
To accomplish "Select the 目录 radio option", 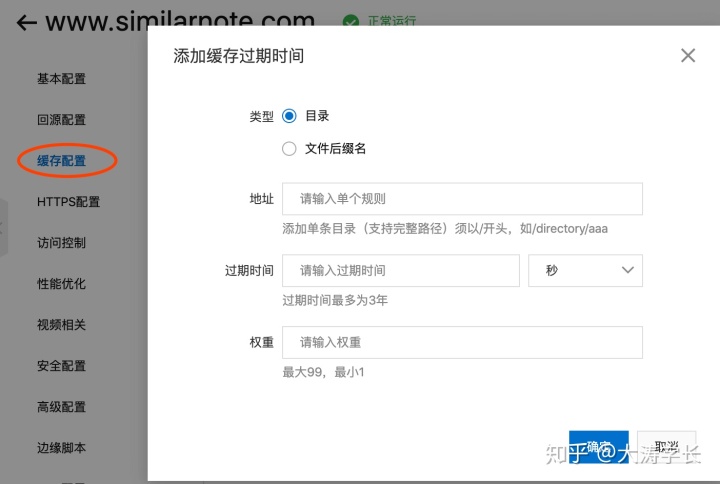I will tap(289, 116).
